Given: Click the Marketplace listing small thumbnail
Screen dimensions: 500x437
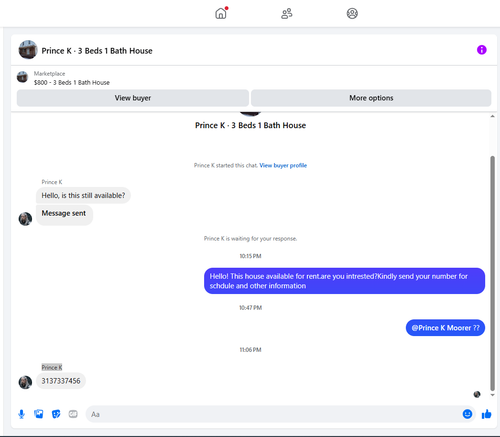Looking at the screenshot, I should click(x=22, y=77).
